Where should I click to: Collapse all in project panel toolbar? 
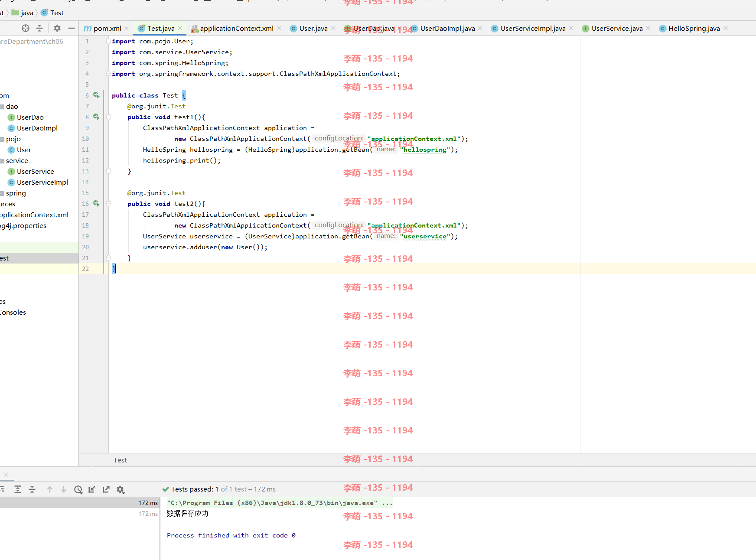point(39,28)
